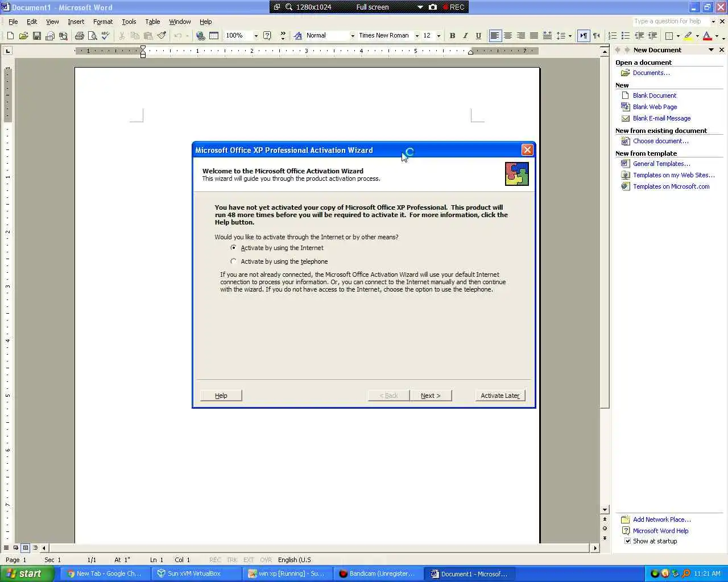Click the Save floppy disk icon
728x582 pixels.
pos(36,35)
